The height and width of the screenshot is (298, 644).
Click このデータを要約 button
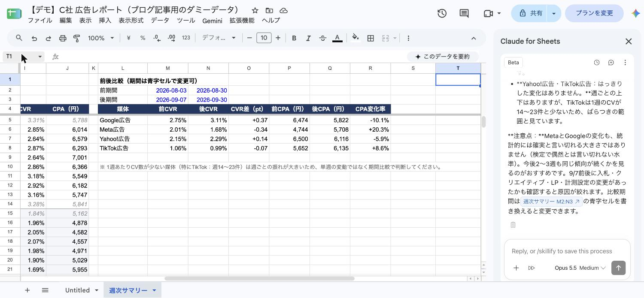point(443,57)
